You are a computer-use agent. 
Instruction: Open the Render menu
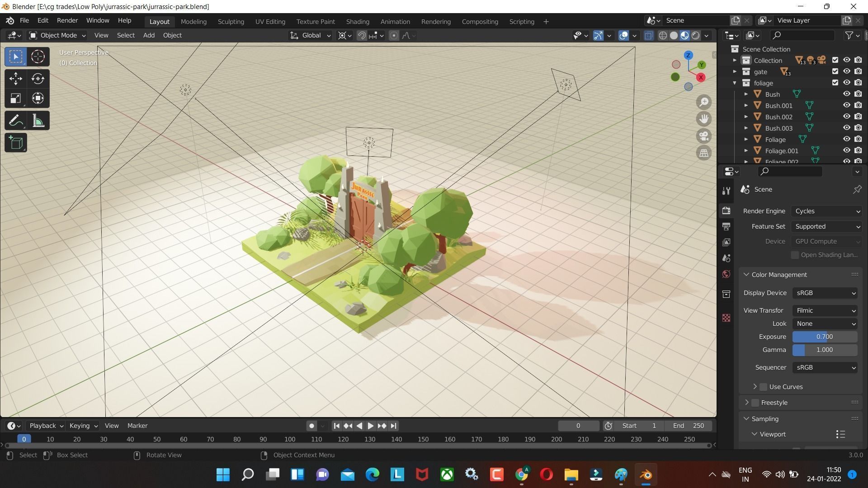[67, 21]
